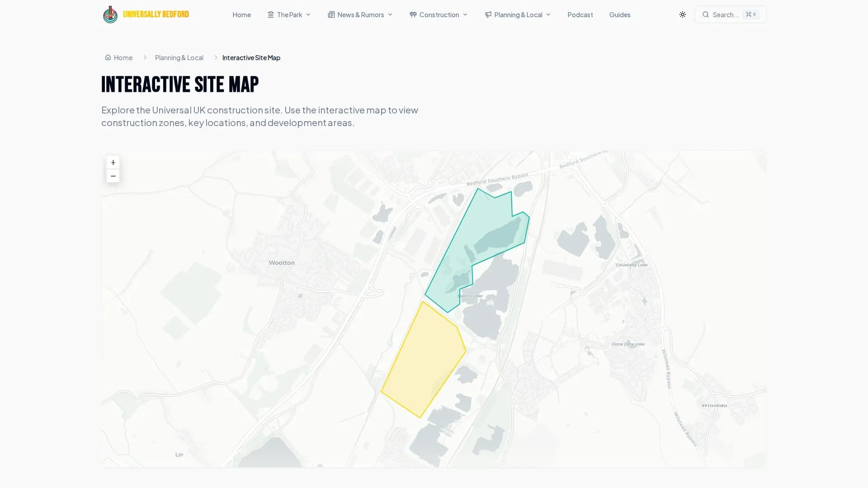The width and height of the screenshot is (868, 488).
Task: Zoom in the map with plus button
Action: [113, 162]
